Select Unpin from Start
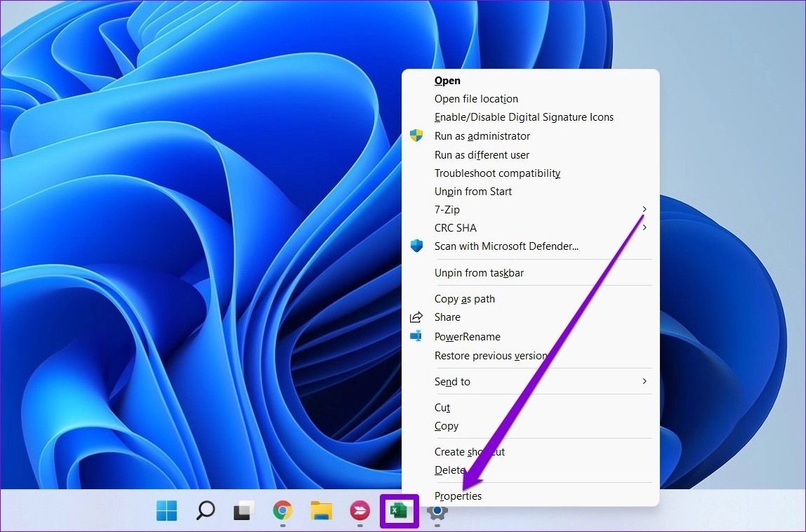806x532 pixels. coord(473,191)
